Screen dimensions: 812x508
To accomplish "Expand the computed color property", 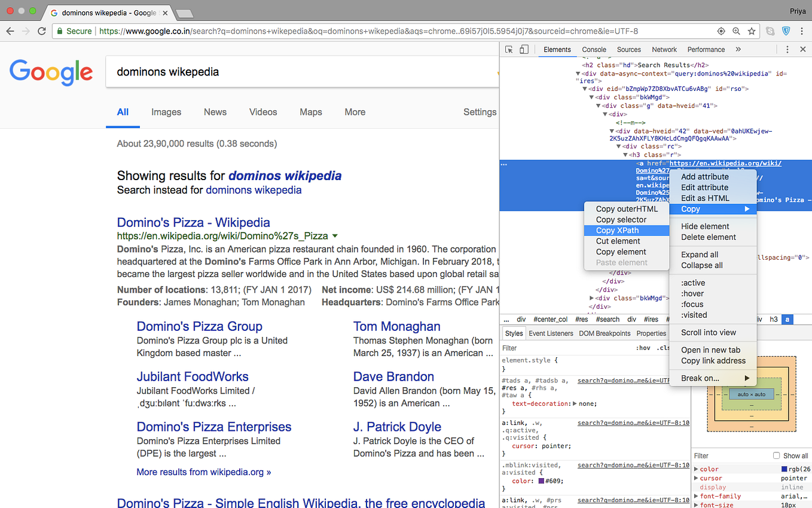I will tap(696, 469).
